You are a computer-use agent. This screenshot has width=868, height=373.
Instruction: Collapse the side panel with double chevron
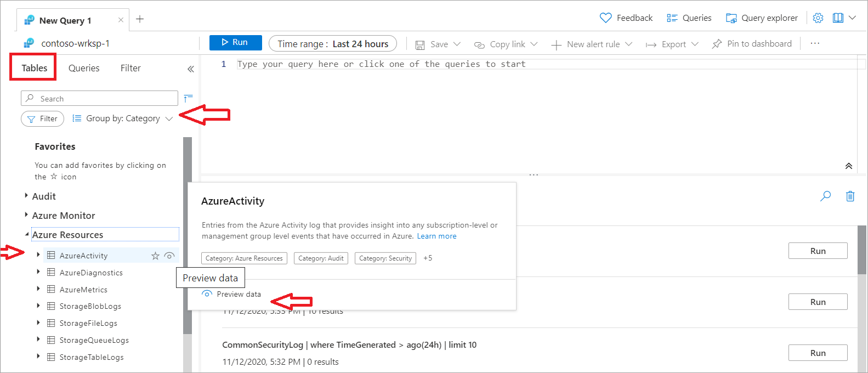coord(191,69)
